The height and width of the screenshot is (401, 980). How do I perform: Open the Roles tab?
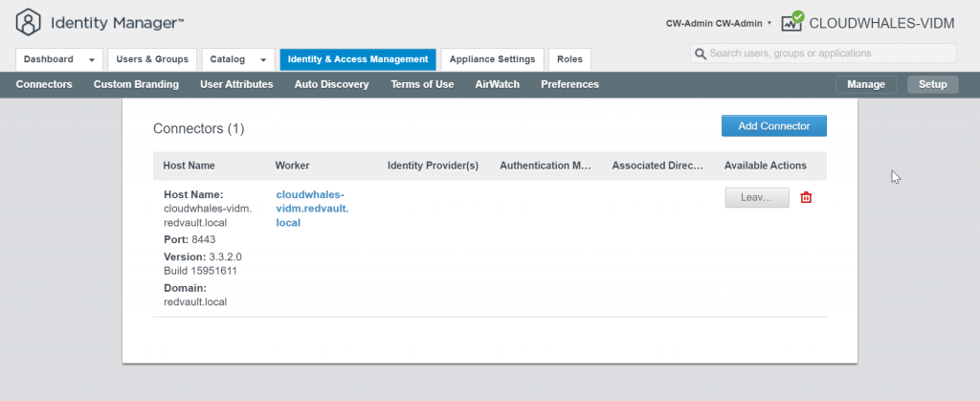pos(570,59)
